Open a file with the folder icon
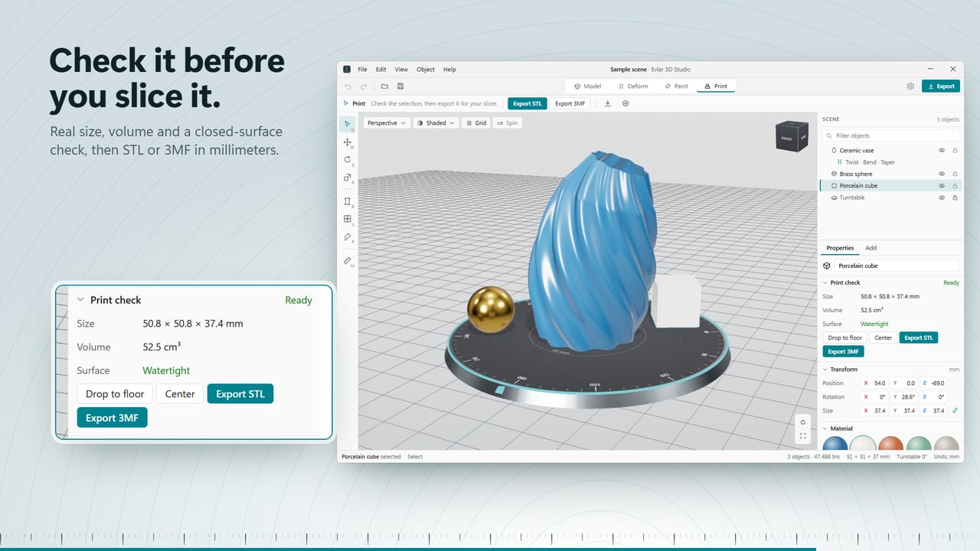 [x=384, y=86]
